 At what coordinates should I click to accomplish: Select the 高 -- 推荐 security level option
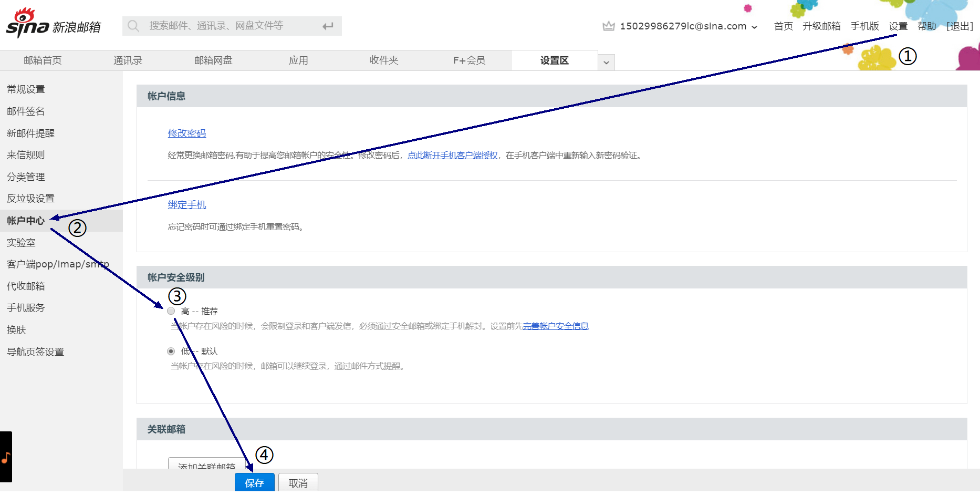click(x=171, y=311)
